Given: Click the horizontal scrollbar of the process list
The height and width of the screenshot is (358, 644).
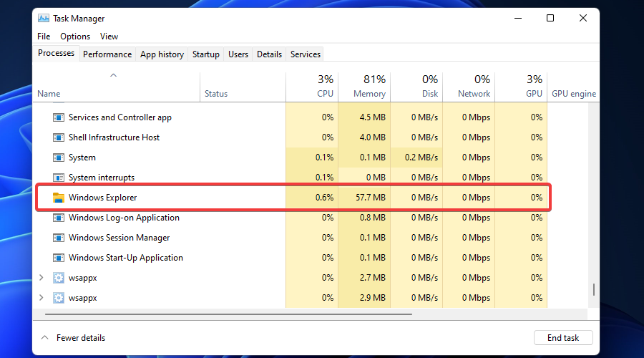Looking at the screenshot, I should (x=228, y=314).
